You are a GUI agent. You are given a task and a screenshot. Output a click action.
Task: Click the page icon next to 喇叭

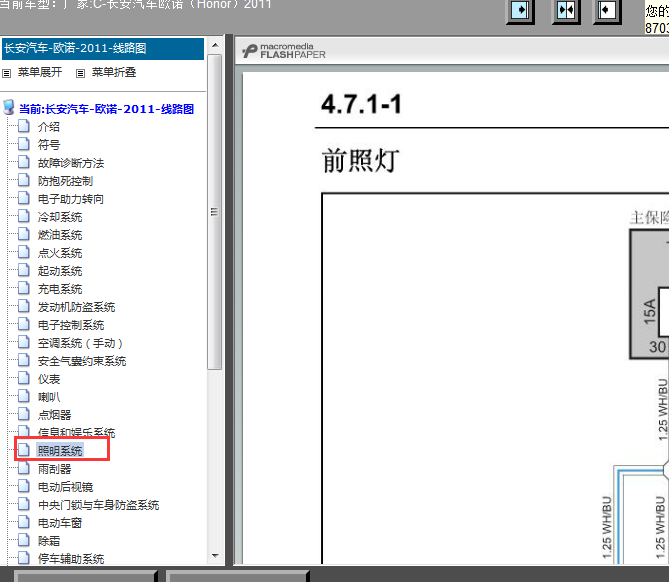pyautogui.click(x=24, y=396)
